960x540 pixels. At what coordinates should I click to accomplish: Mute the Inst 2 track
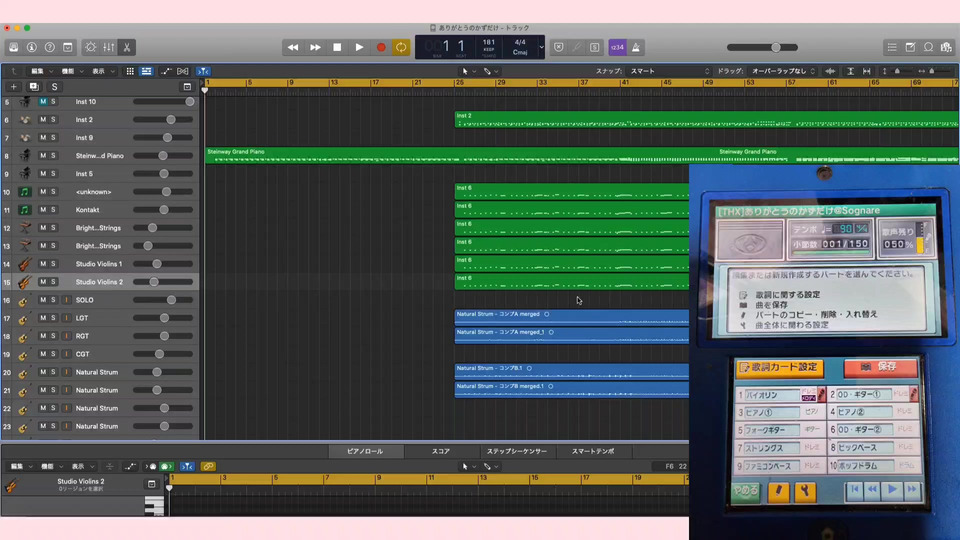(x=43, y=119)
